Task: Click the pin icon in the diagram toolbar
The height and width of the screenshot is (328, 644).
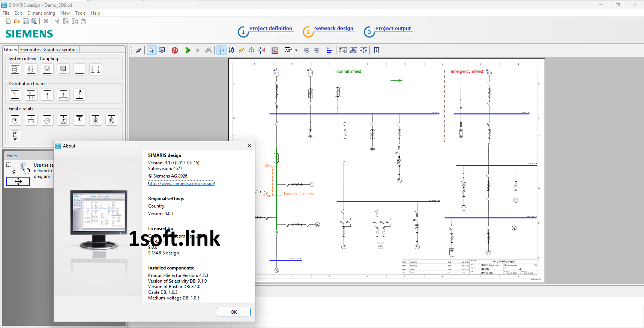Action: click(x=138, y=50)
